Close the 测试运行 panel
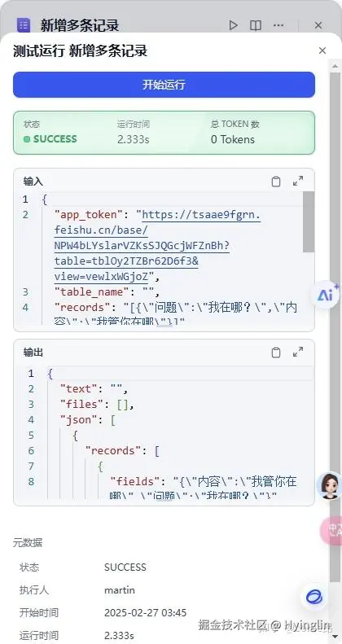This screenshot has height=644, width=342. pyautogui.click(x=322, y=50)
